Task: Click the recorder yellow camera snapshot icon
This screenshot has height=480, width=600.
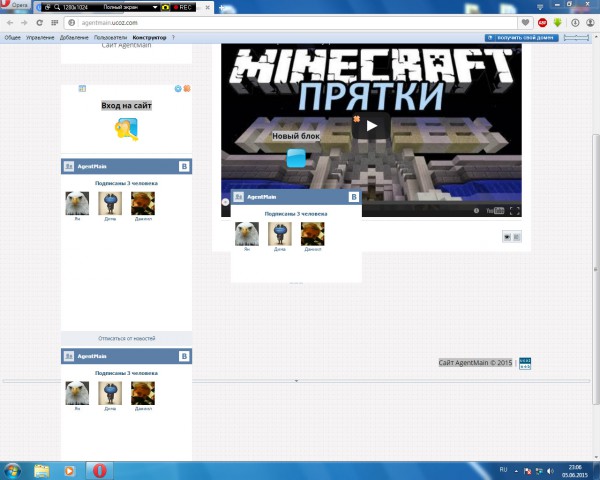Action: pos(165,7)
